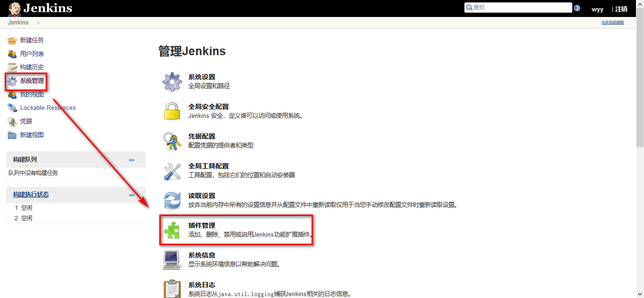644x298 pixels.
Task: Click the Lockable Resources drive icon
Action: pos(12,108)
